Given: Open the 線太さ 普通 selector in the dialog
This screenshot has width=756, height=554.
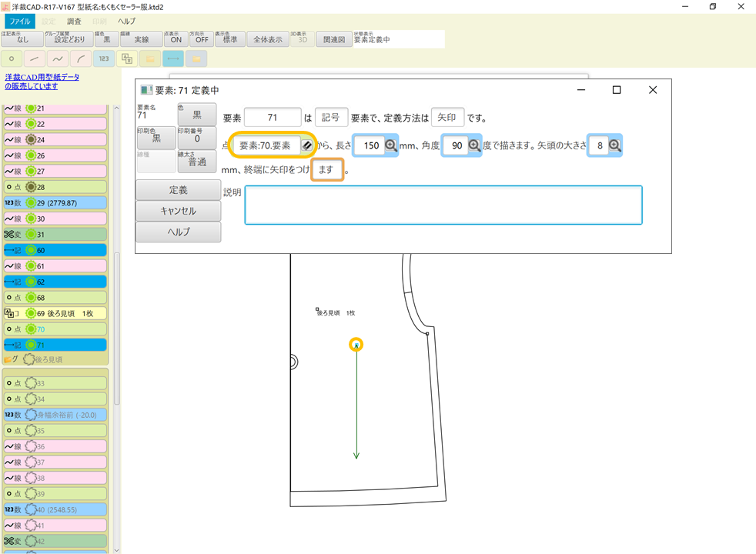Looking at the screenshot, I should click(198, 162).
